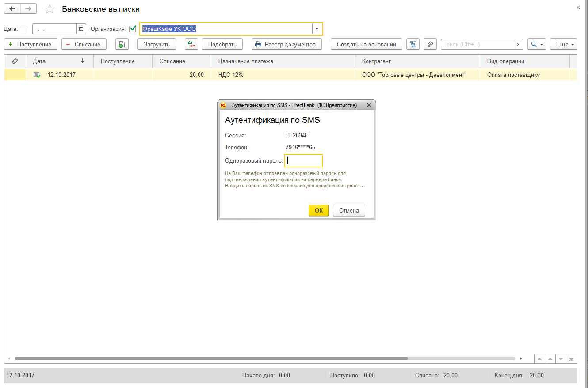Click the structure icon next to Создать на основании

pos(413,44)
